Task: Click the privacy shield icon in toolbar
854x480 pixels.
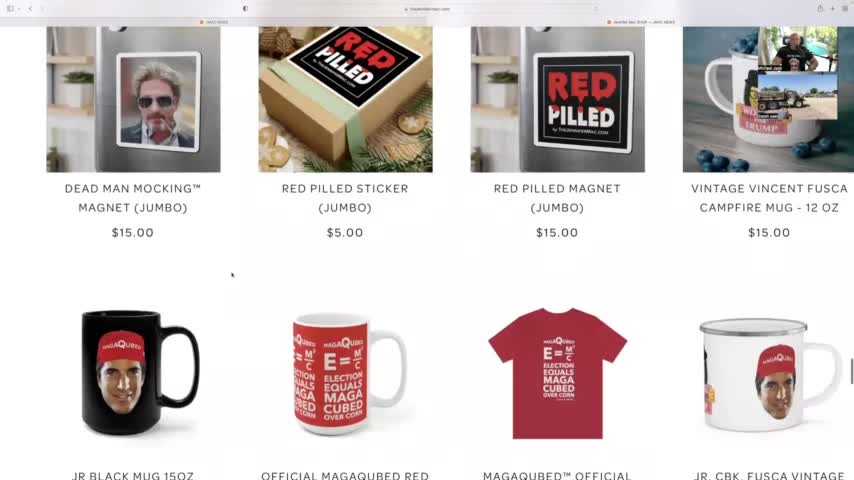Action: point(245,9)
